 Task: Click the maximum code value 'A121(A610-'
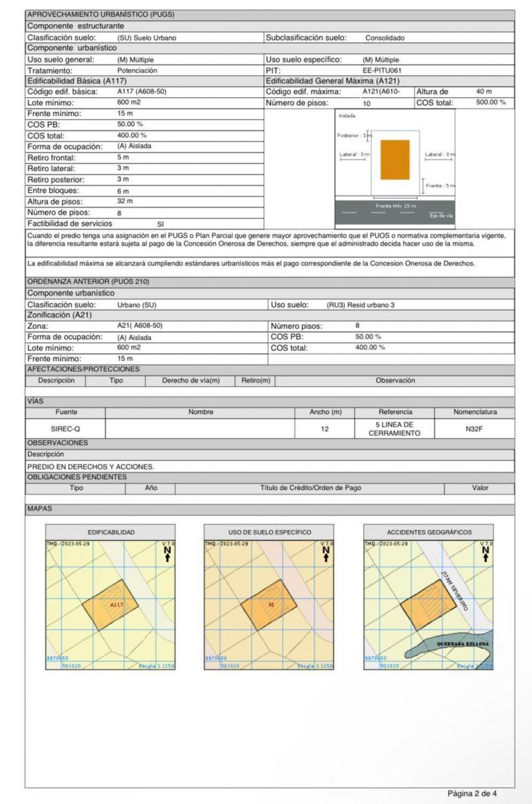tap(381, 91)
